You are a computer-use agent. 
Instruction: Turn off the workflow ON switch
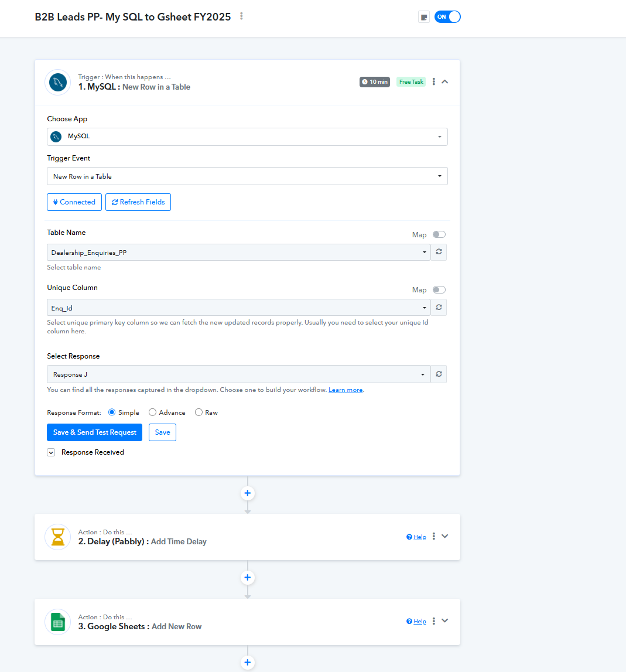click(447, 17)
